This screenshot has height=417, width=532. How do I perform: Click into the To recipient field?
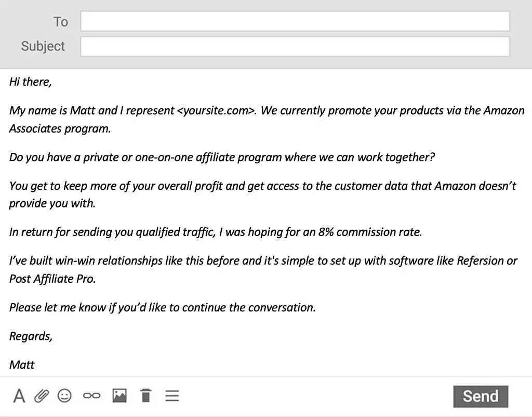click(x=295, y=22)
